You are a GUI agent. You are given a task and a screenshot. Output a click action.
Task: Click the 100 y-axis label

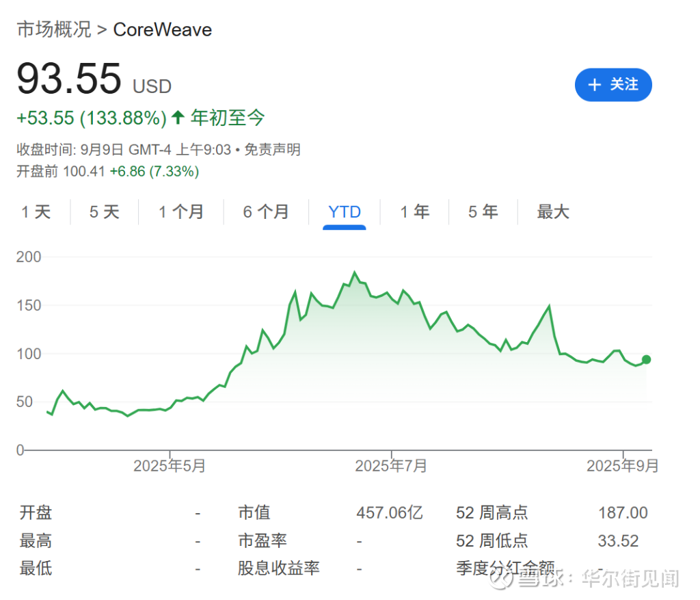29,354
